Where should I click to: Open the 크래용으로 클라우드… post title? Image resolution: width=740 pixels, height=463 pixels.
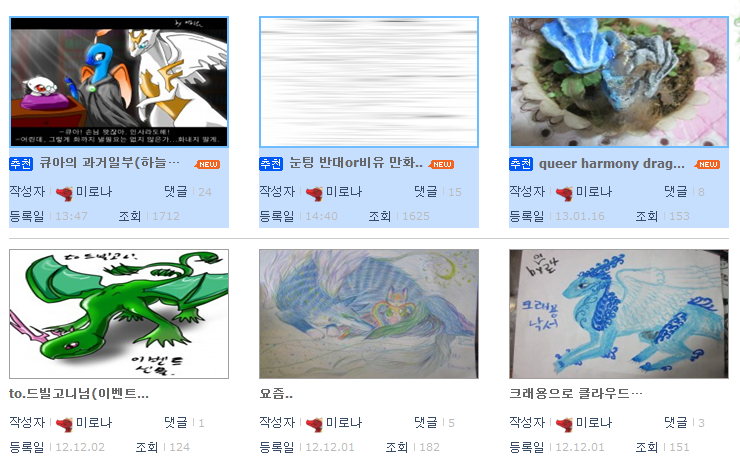(x=576, y=394)
